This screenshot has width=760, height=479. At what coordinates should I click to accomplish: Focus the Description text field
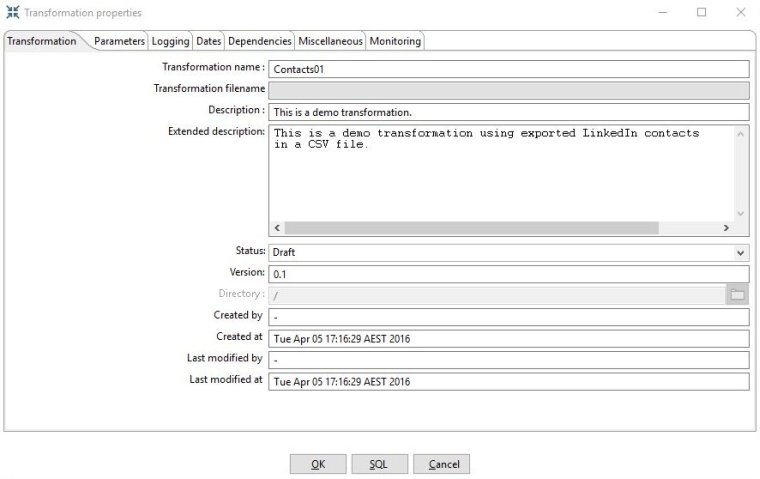pos(508,112)
